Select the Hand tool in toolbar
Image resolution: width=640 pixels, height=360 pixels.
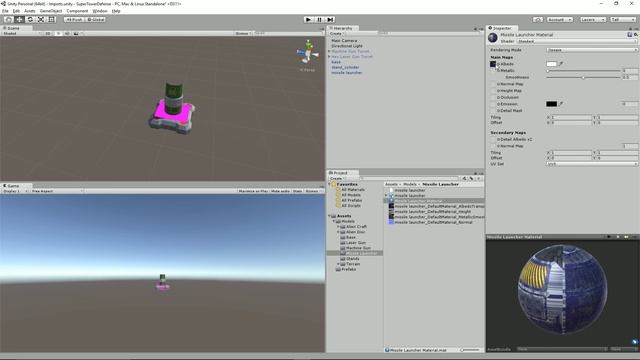click(8, 19)
